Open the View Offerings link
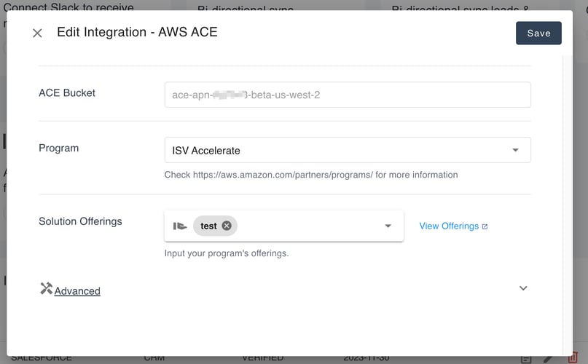This screenshot has width=588, height=364. point(449,226)
